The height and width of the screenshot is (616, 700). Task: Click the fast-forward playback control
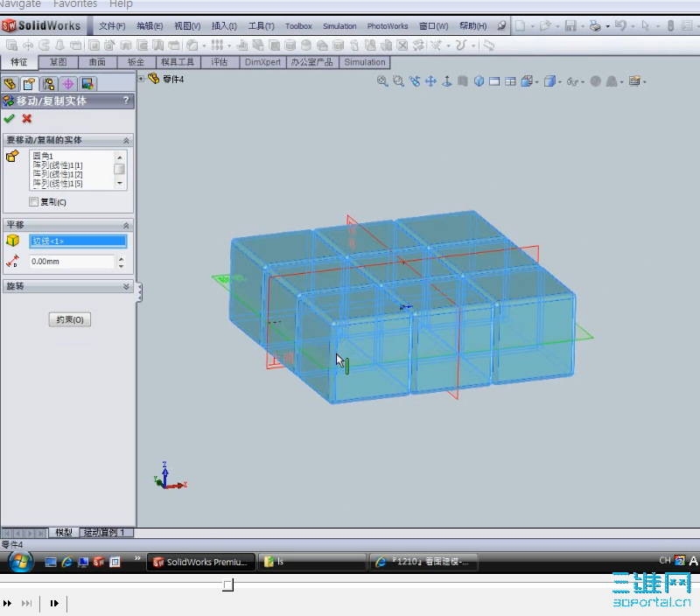[x=8, y=604]
